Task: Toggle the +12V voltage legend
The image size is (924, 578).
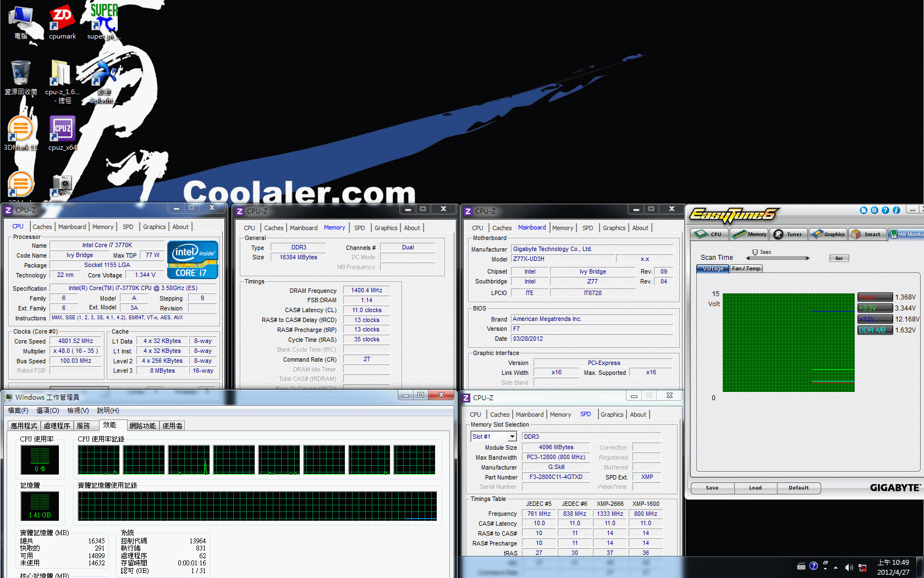Action: coord(875,319)
